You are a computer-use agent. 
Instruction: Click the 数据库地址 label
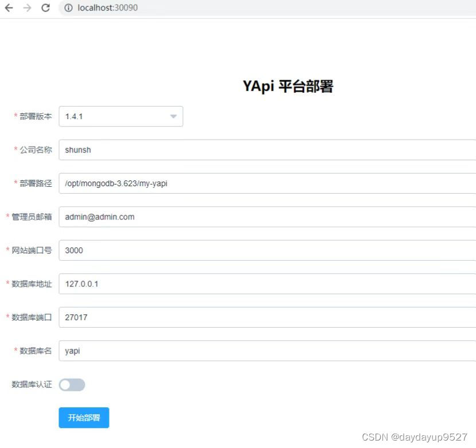(x=32, y=284)
